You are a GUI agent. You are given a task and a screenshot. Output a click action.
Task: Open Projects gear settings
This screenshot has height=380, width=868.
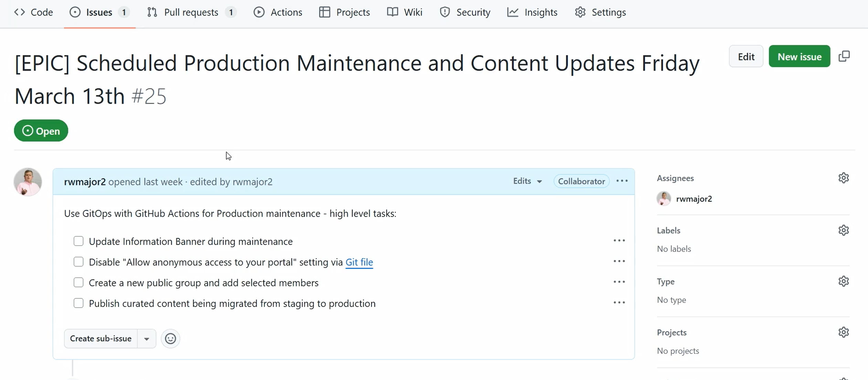coord(843,332)
